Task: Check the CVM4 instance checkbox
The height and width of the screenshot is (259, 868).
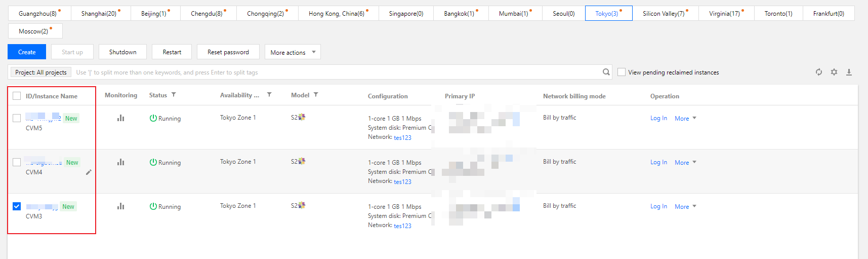Action: pyautogui.click(x=17, y=162)
